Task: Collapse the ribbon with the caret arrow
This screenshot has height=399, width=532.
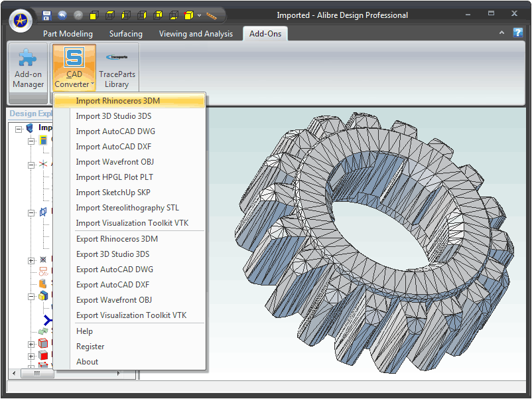Action: point(501,33)
